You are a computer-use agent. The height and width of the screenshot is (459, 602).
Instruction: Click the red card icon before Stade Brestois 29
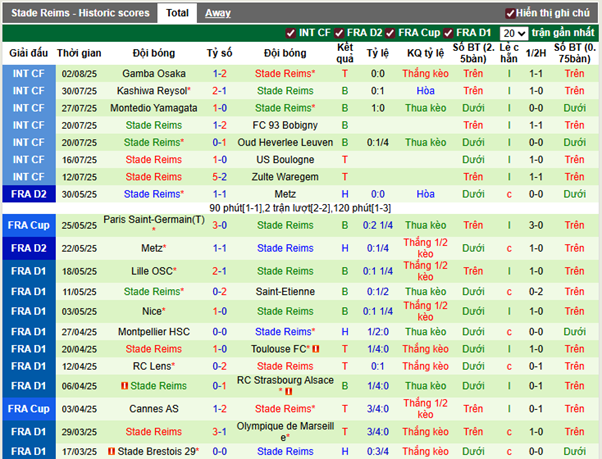click(x=112, y=451)
